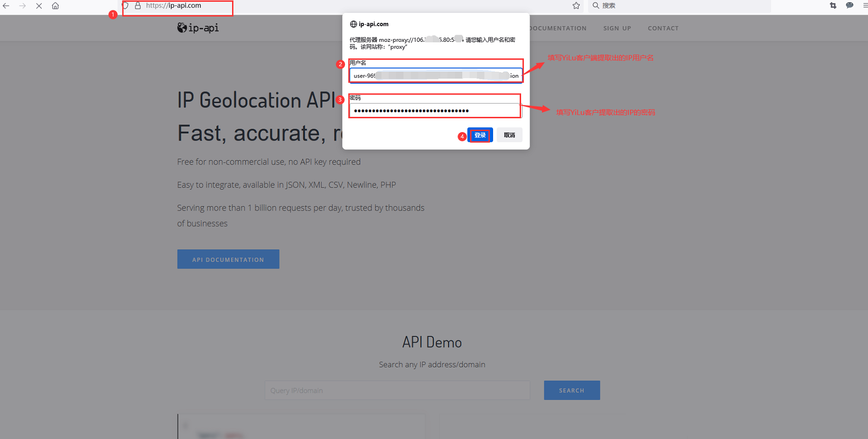The image size is (868, 439).
Task: Open the chat bubble toolbar icon
Action: 849,6
